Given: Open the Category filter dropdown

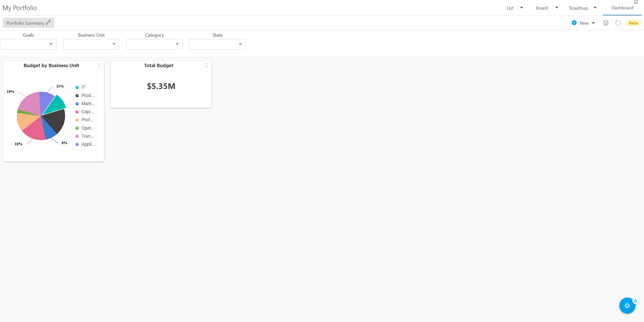Looking at the screenshot, I should pyautogui.click(x=154, y=44).
